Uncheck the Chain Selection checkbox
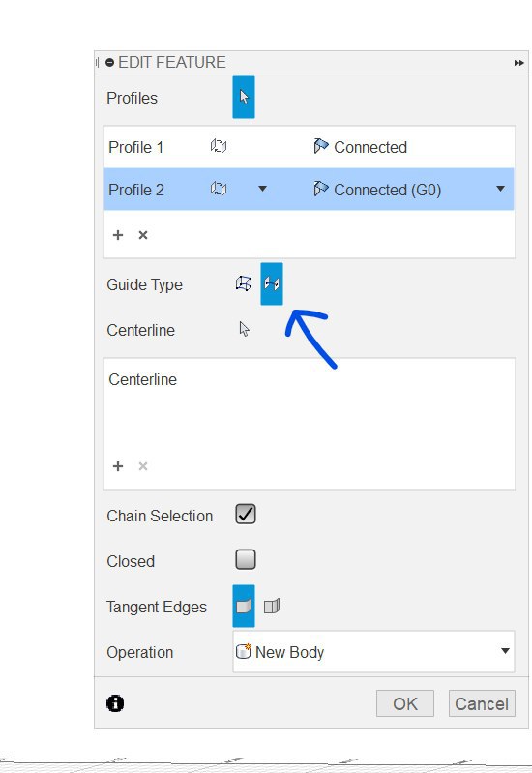The width and height of the screenshot is (532, 773). point(246,514)
